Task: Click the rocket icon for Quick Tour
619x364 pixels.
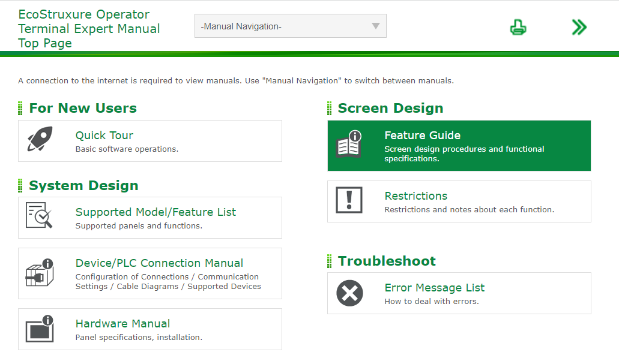Action: click(x=40, y=139)
